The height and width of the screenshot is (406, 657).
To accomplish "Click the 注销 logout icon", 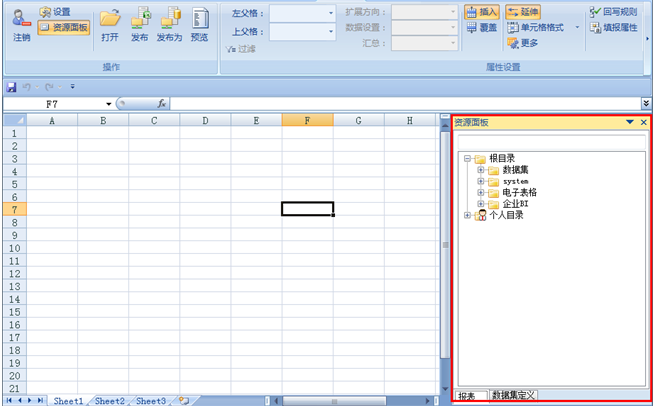I will point(21,23).
